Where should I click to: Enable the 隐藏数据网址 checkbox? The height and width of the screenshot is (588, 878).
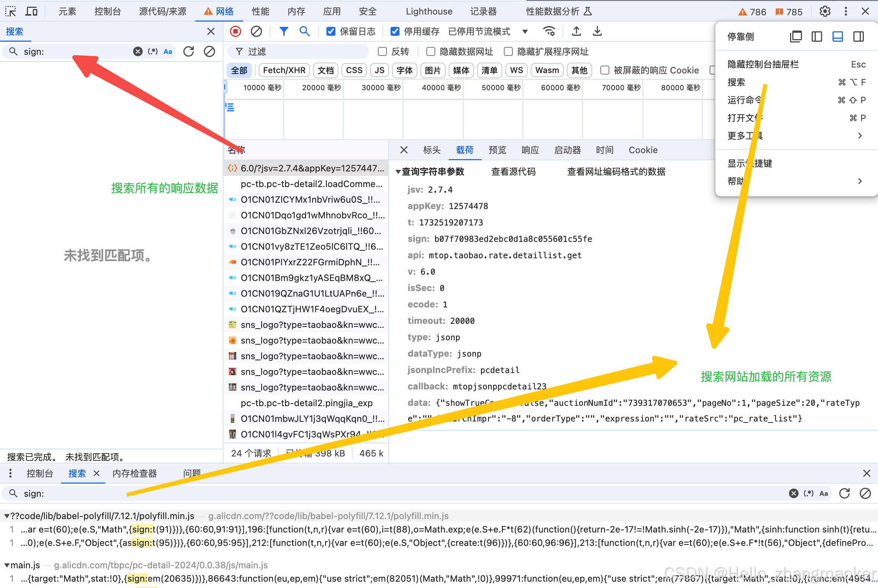pyautogui.click(x=431, y=51)
